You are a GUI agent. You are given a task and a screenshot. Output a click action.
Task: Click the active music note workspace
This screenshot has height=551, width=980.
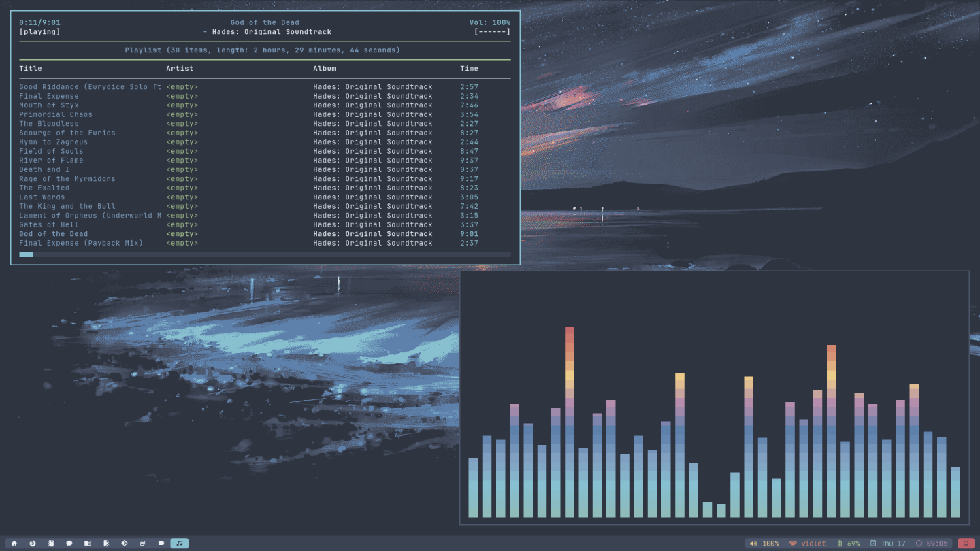(x=180, y=544)
